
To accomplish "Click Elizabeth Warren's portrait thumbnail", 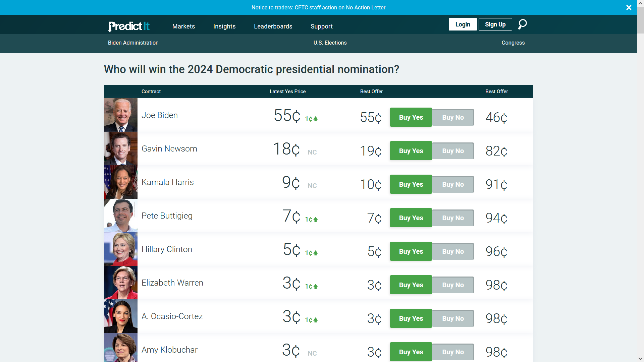I will pos(121,283).
